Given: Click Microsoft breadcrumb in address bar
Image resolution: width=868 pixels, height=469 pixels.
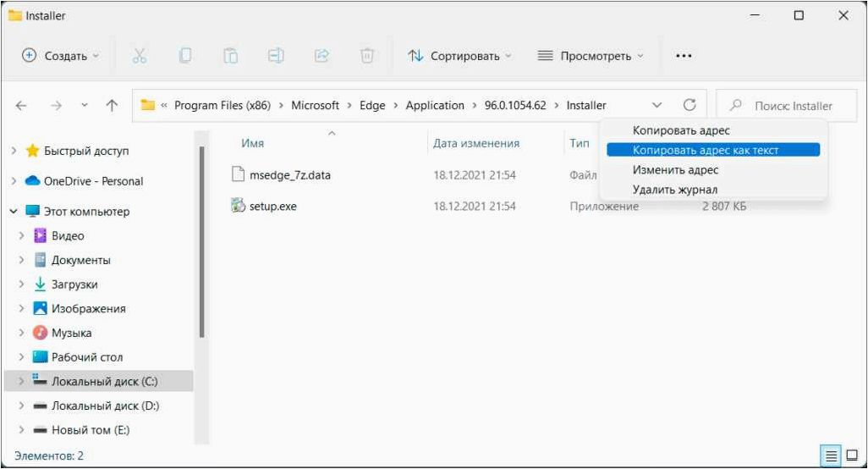Looking at the screenshot, I should tap(315, 105).
